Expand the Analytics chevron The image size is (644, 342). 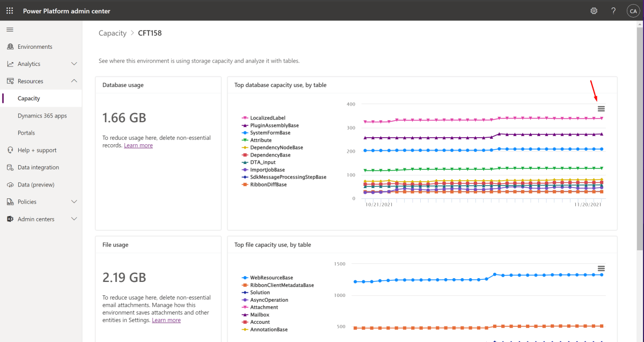pos(74,64)
